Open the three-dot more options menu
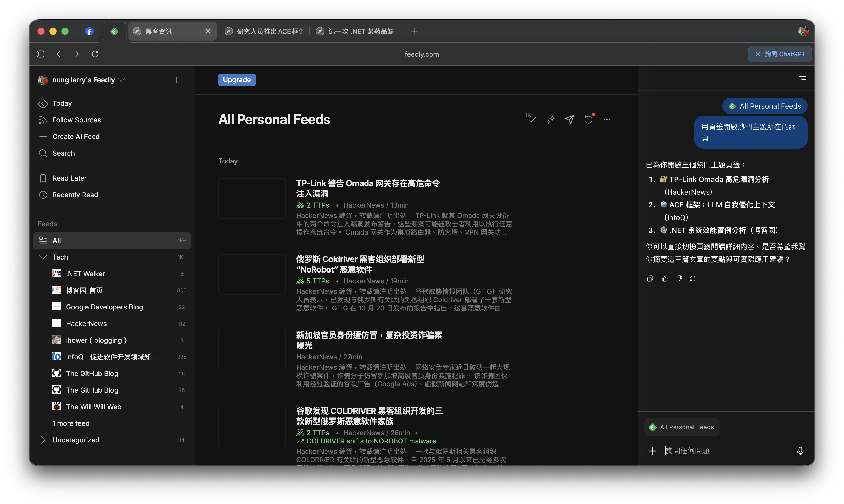Screen dimensions: 844x504 click(x=607, y=120)
